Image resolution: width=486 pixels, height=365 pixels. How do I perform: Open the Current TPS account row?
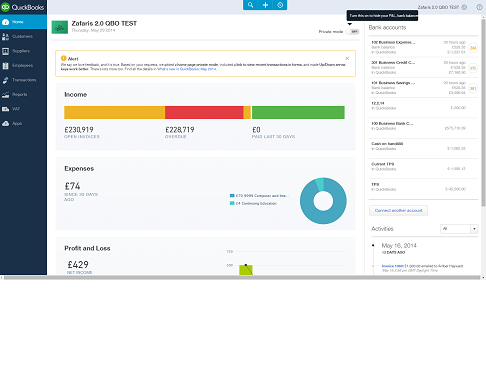[x=423, y=169]
